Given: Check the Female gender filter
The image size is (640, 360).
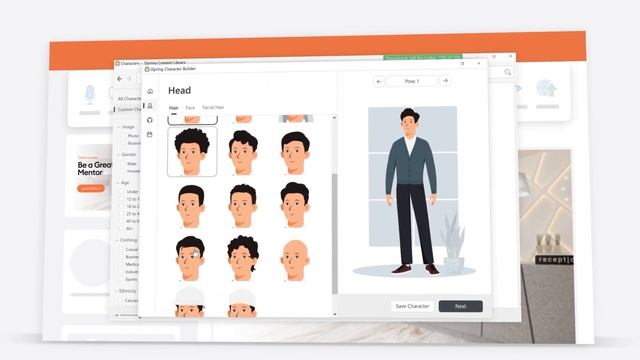Looking at the screenshot, I should [x=123, y=171].
